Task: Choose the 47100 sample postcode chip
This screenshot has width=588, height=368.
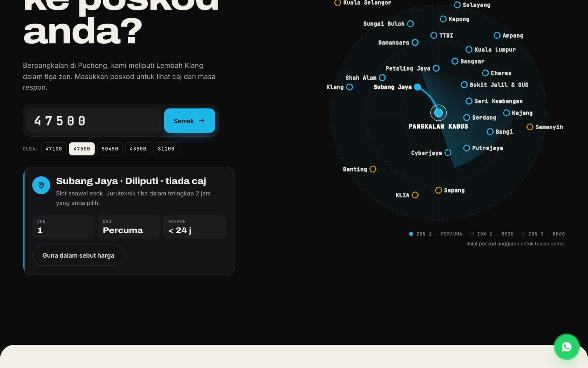Action: coord(54,149)
